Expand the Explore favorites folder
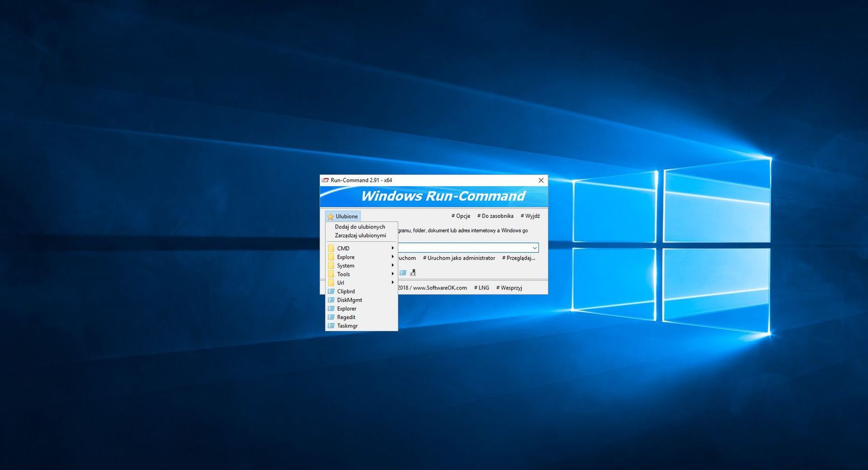 [361, 257]
